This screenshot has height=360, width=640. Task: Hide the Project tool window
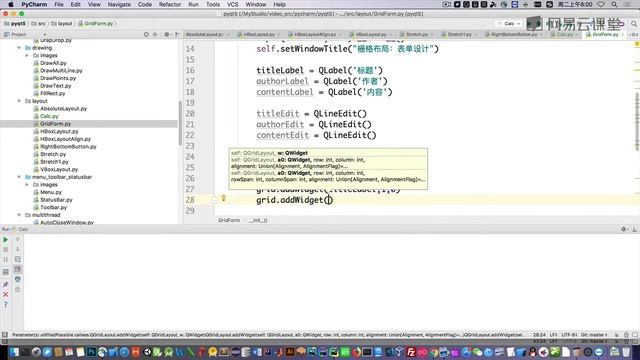(x=177, y=35)
